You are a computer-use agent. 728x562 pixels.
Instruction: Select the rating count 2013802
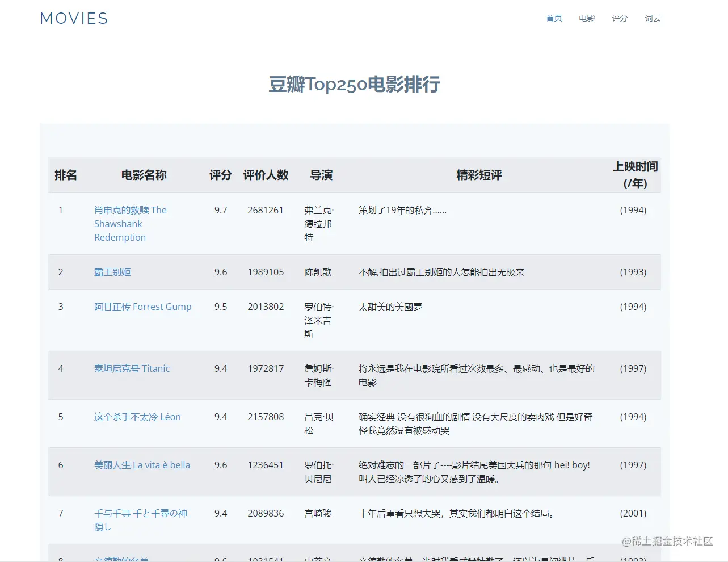coord(266,307)
